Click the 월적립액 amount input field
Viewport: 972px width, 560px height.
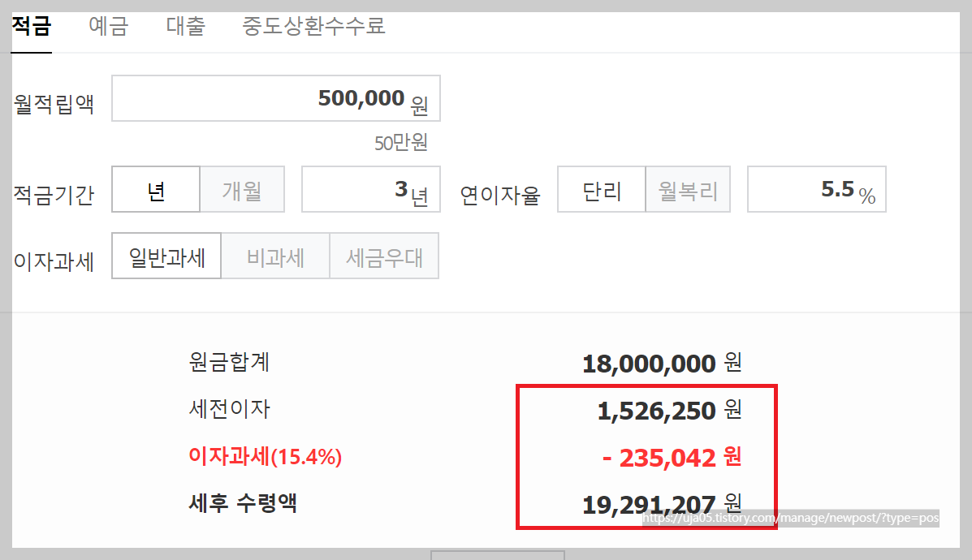(x=276, y=97)
